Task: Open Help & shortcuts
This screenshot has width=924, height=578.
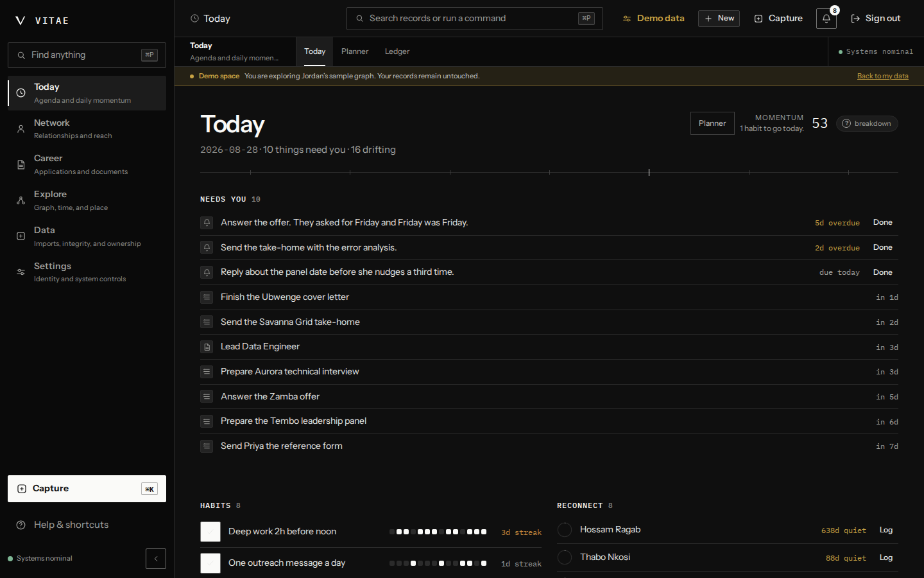Action: point(87,525)
